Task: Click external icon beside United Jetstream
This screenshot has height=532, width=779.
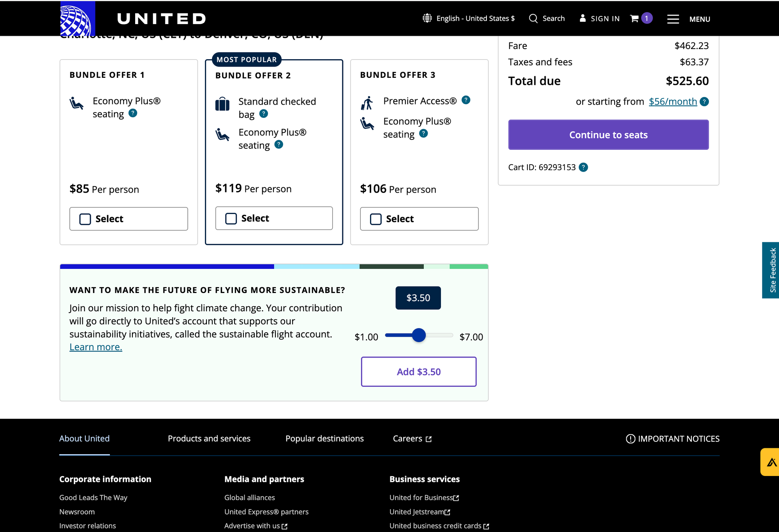Action: (448, 512)
